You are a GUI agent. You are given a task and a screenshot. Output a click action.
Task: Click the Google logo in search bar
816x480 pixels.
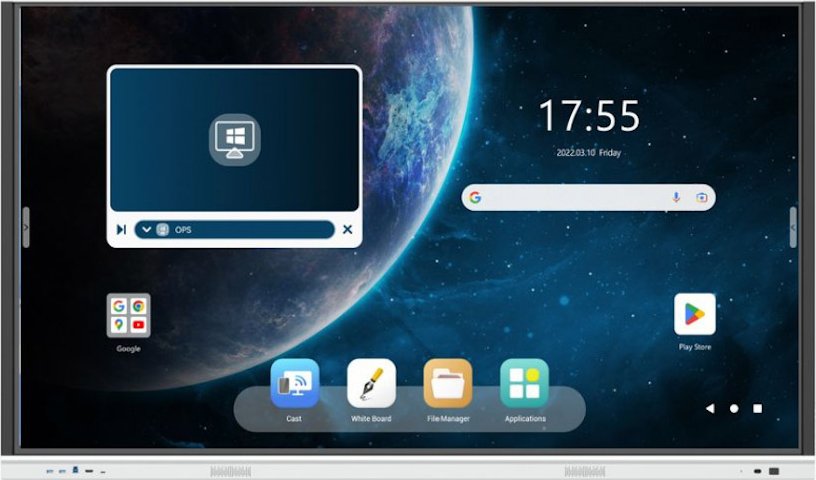click(476, 198)
